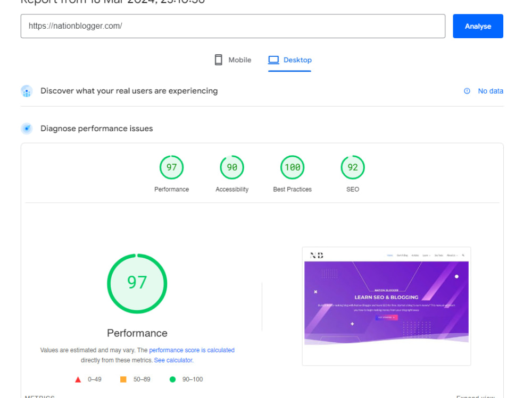Click the Diagnose performance issues icon
Image resolution: width=532 pixels, height=398 pixels.
pos(27,129)
